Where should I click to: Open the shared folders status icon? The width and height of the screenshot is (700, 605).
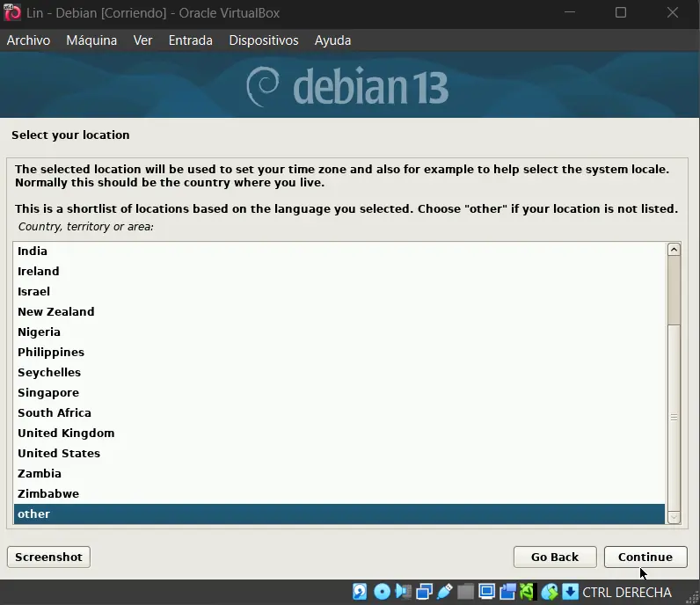tap(465, 592)
